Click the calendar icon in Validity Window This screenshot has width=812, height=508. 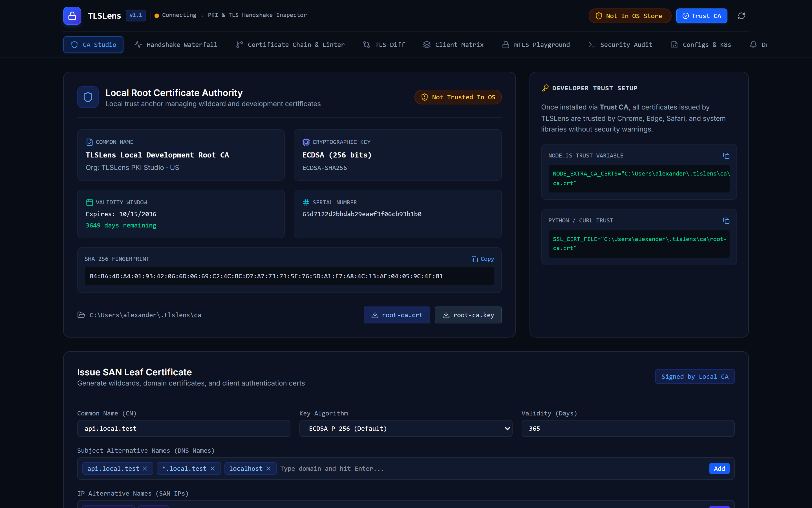click(90, 202)
